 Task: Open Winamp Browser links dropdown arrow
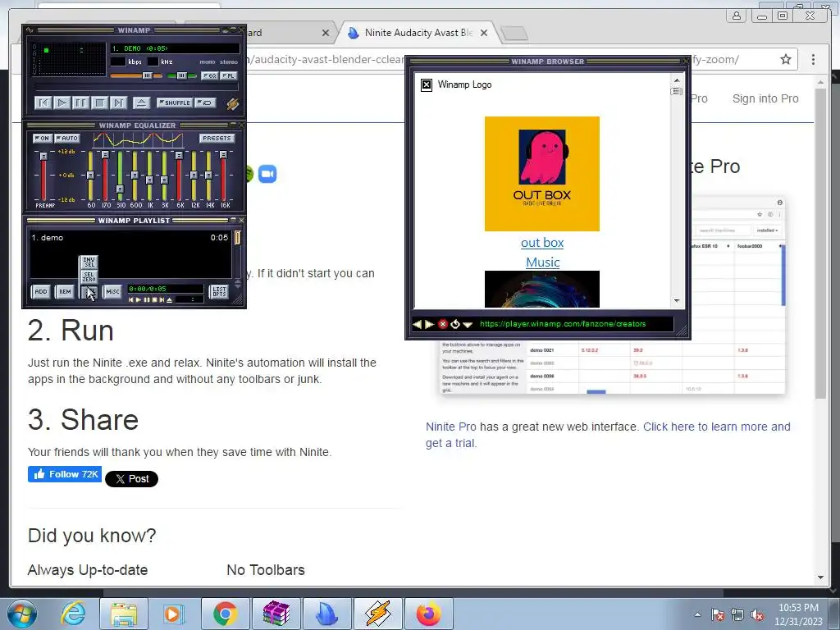[468, 325]
